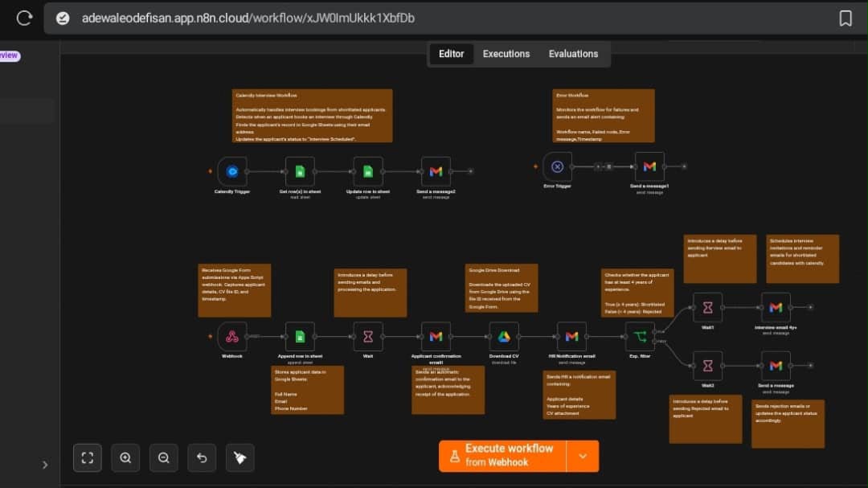Click the Google Drive Download sticky note

(502, 288)
